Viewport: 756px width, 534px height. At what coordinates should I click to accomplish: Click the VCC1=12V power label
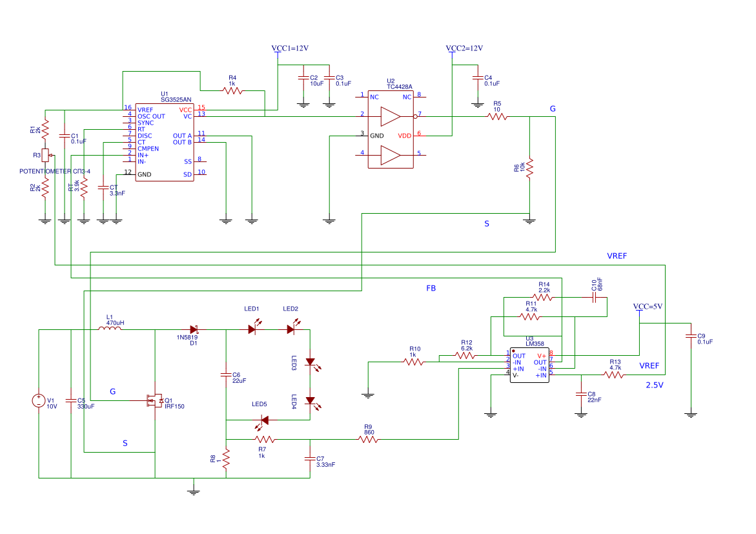(290, 48)
